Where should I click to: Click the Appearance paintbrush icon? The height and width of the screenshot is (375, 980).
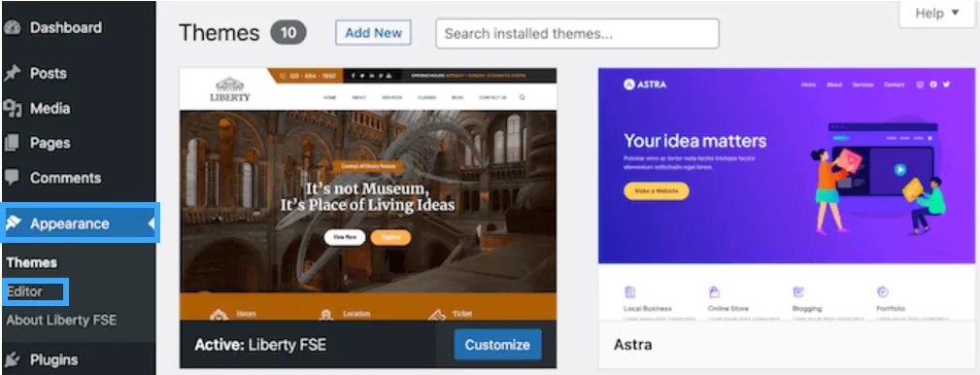coord(14,223)
